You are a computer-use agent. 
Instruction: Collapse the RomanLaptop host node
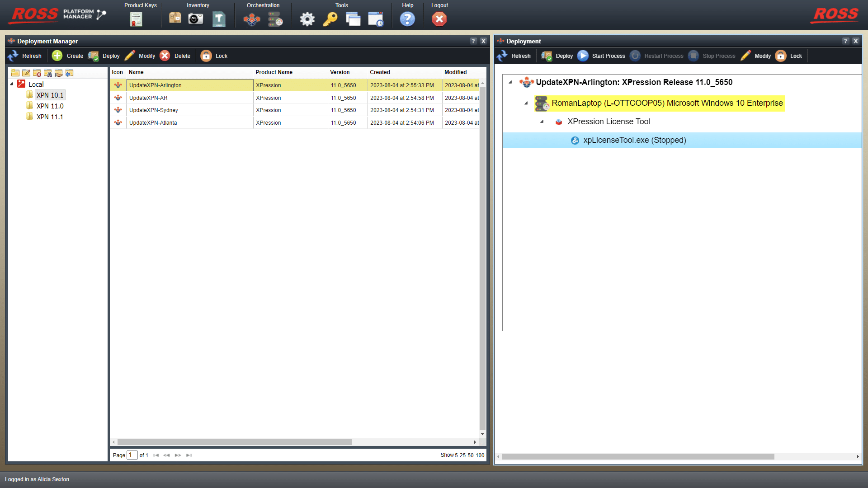(x=526, y=103)
